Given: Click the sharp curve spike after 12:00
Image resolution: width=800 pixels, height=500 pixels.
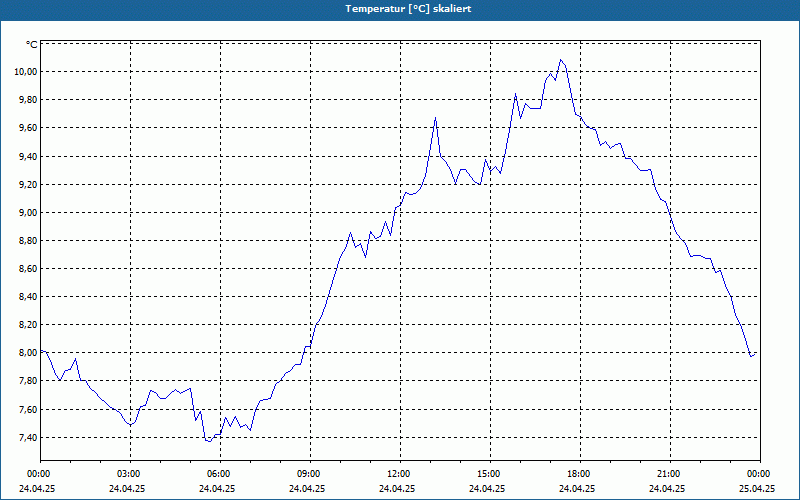Looking at the screenshot, I should click(435, 118).
